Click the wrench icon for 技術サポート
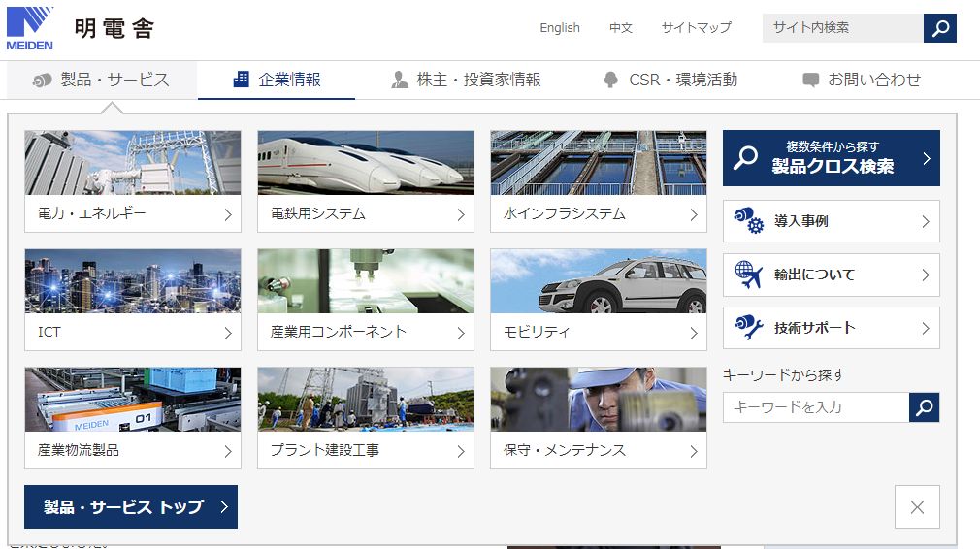Viewport: 980px width, 549px height. pyautogui.click(x=748, y=328)
